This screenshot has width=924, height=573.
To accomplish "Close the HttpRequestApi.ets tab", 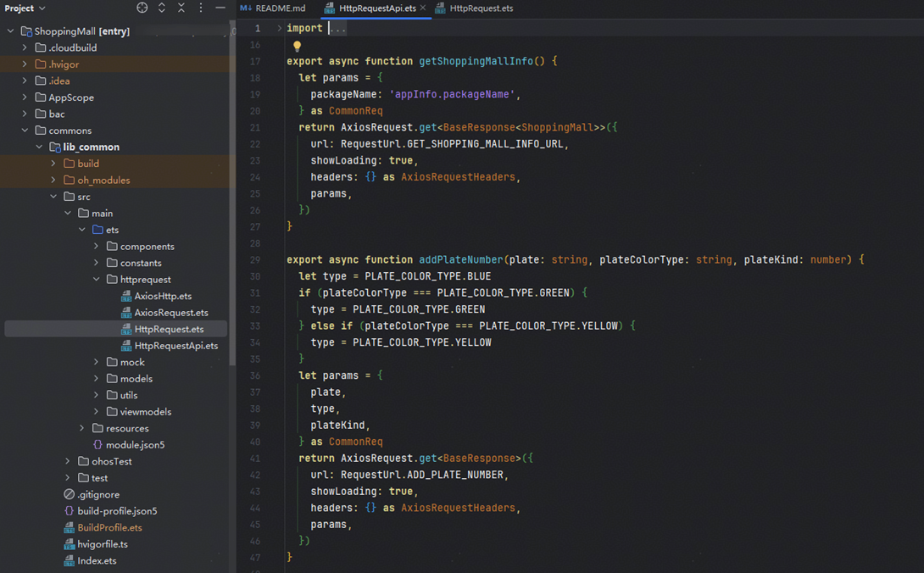I will point(423,8).
